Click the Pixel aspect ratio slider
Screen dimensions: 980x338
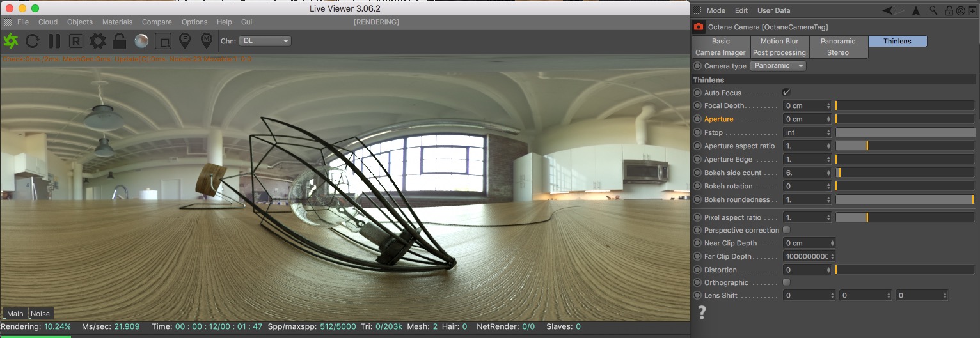tap(905, 217)
